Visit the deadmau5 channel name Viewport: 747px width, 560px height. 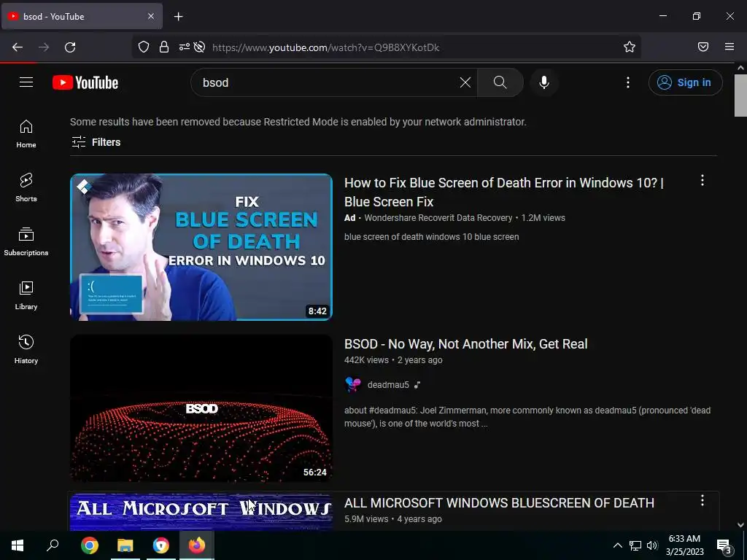[388, 385]
